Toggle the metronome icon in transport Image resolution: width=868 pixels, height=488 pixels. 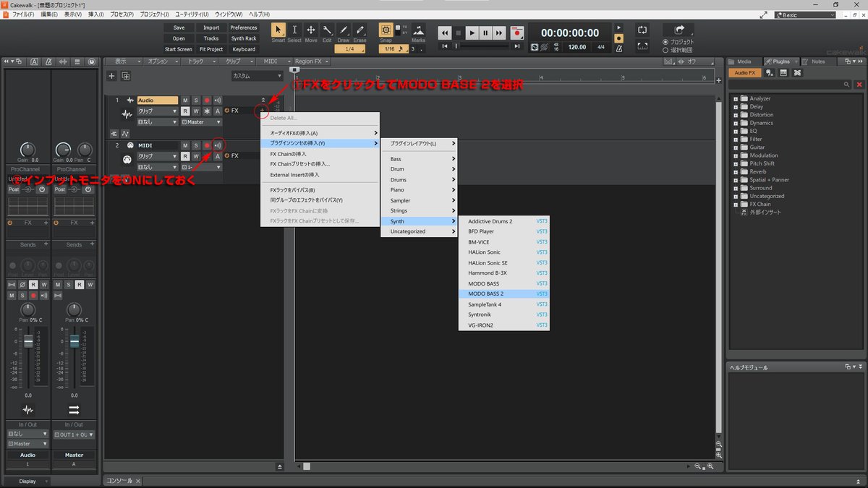point(618,47)
